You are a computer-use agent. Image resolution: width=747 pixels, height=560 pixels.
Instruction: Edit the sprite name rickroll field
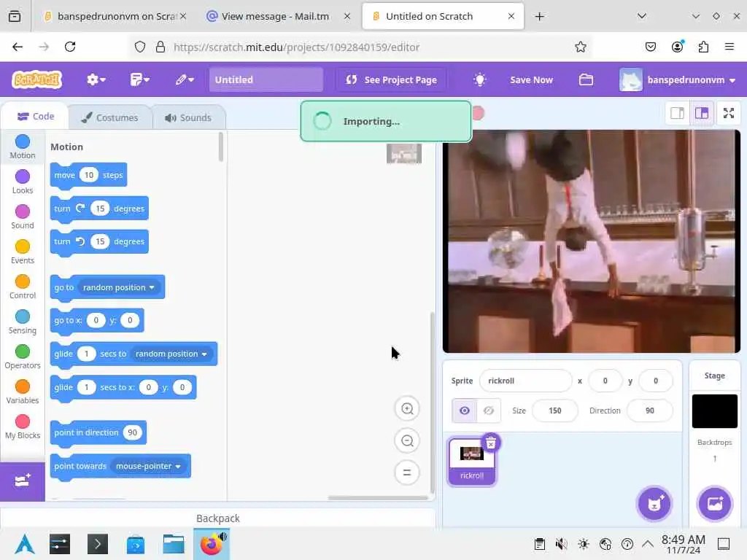[x=525, y=381]
